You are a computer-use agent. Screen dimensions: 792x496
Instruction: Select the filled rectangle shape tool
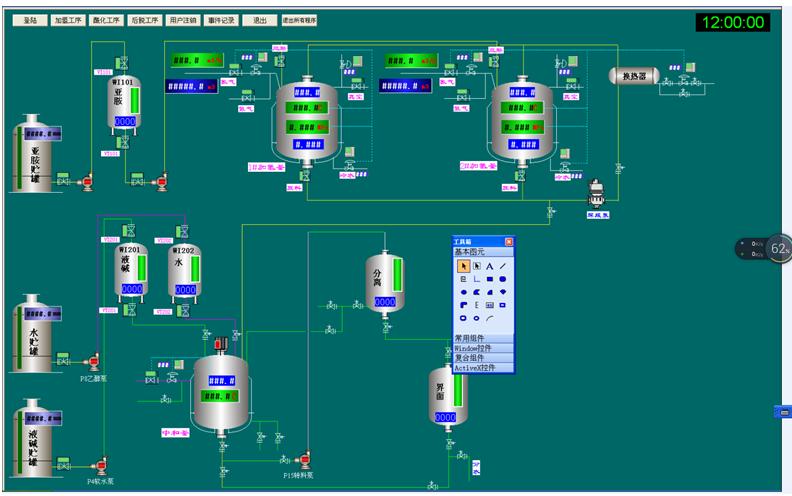point(489,279)
